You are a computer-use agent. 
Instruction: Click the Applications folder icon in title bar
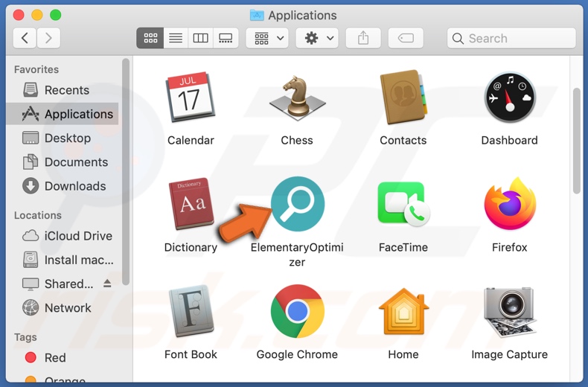(257, 15)
